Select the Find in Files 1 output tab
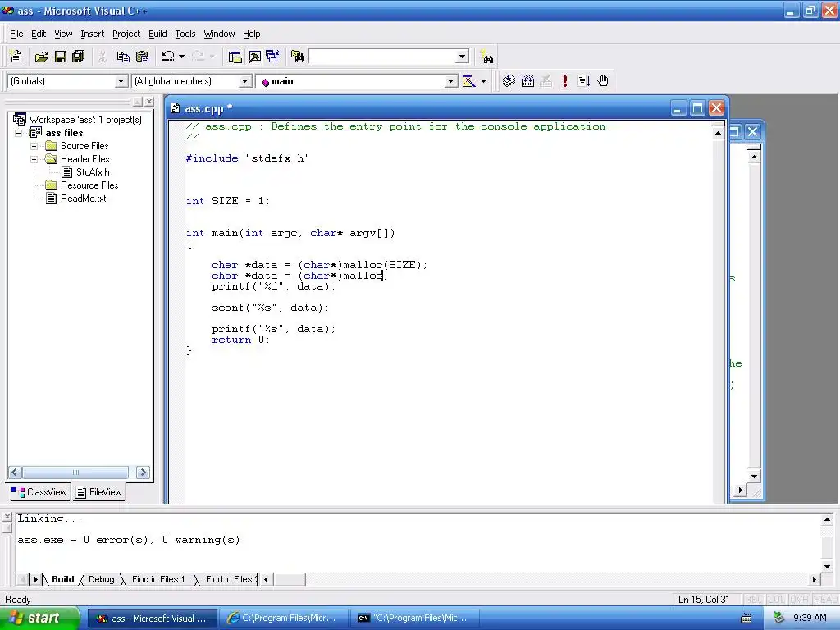This screenshot has height=630, width=840. 158,579
